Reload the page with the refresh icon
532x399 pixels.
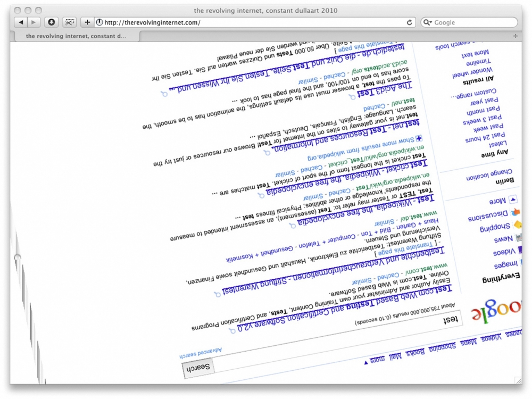[409, 22]
